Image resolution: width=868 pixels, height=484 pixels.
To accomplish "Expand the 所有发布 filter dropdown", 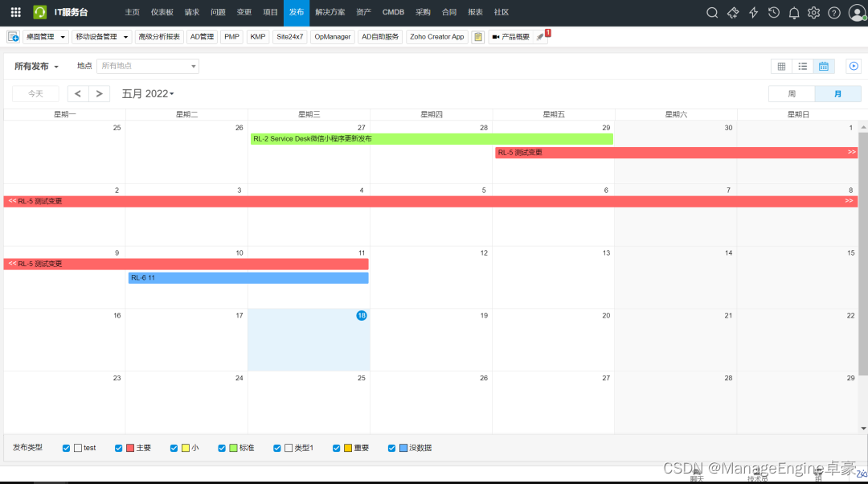I will click(36, 66).
